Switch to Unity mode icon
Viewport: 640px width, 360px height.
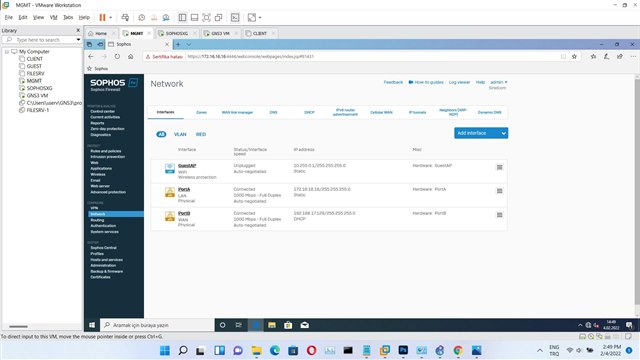pos(218,18)
